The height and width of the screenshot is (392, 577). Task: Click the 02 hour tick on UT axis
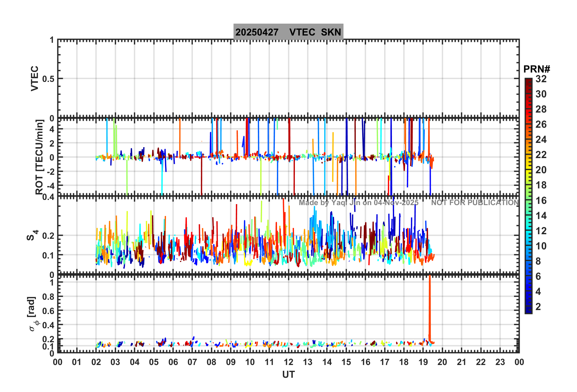96,362
